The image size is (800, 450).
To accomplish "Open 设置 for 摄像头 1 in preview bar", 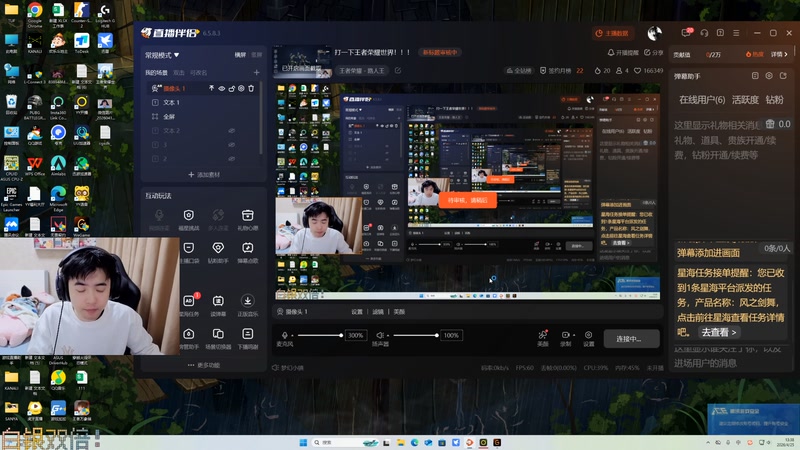I will click(x=357, y=312).
